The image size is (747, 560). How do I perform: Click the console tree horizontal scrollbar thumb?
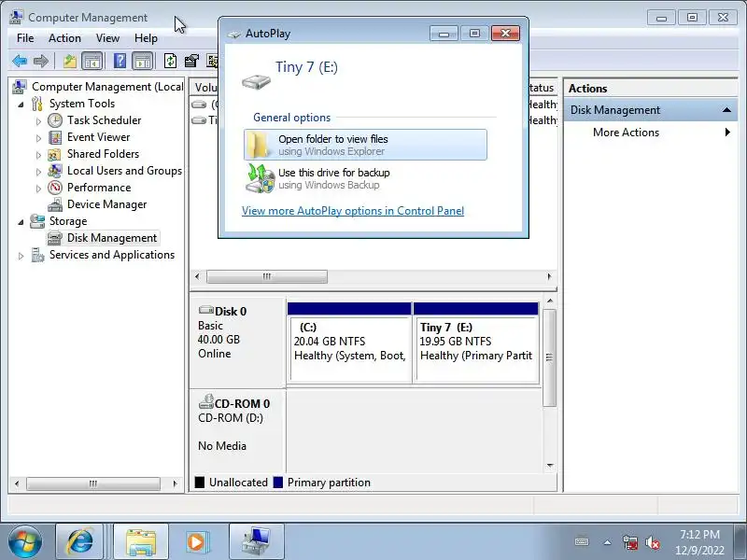[93, 483]
